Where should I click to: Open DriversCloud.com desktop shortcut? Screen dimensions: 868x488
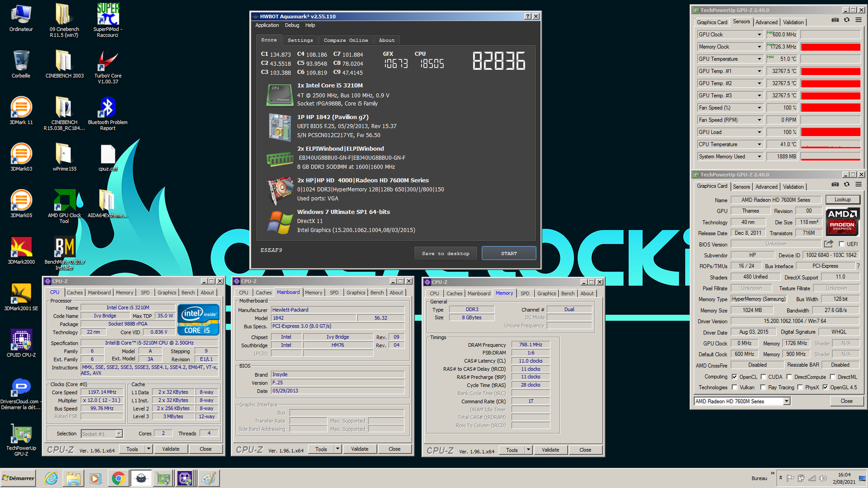pos(21,394)
